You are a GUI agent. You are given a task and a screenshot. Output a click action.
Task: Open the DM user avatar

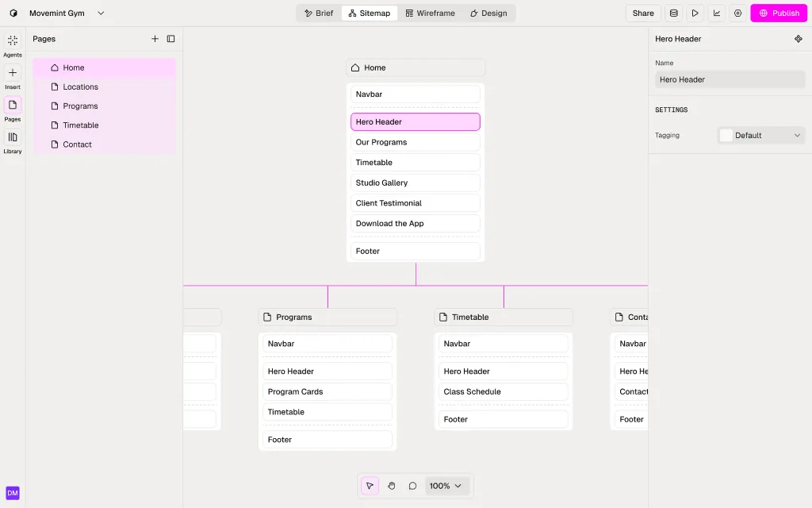coord(13,493)
